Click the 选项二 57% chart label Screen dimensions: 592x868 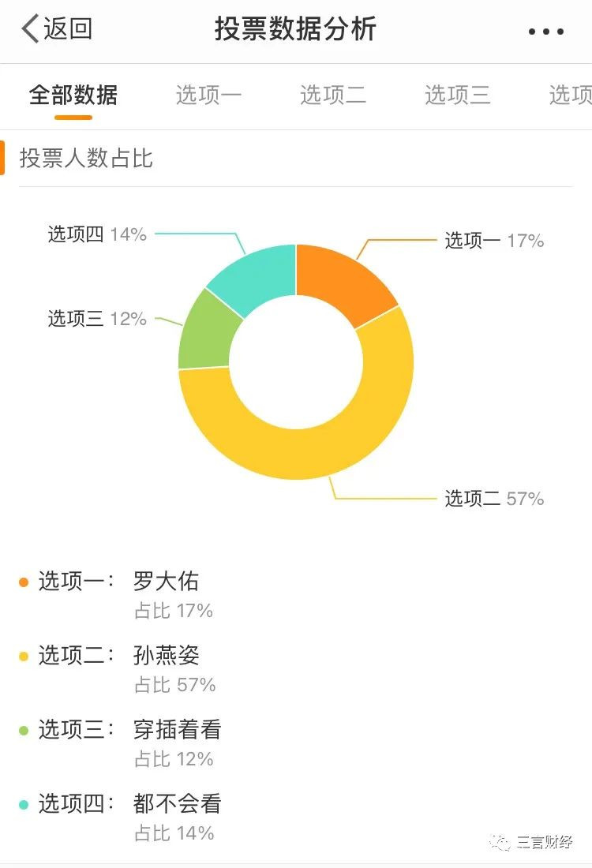pos(494,499)
